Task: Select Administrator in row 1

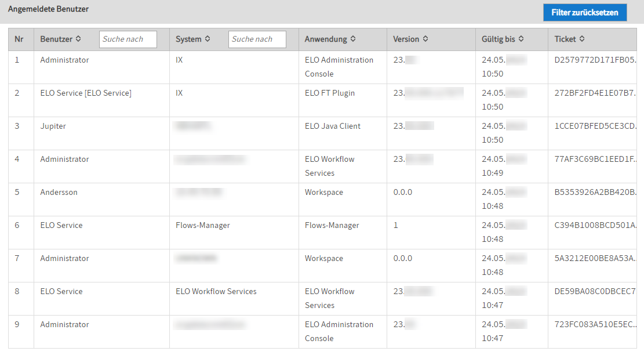Action: (64, 60)
